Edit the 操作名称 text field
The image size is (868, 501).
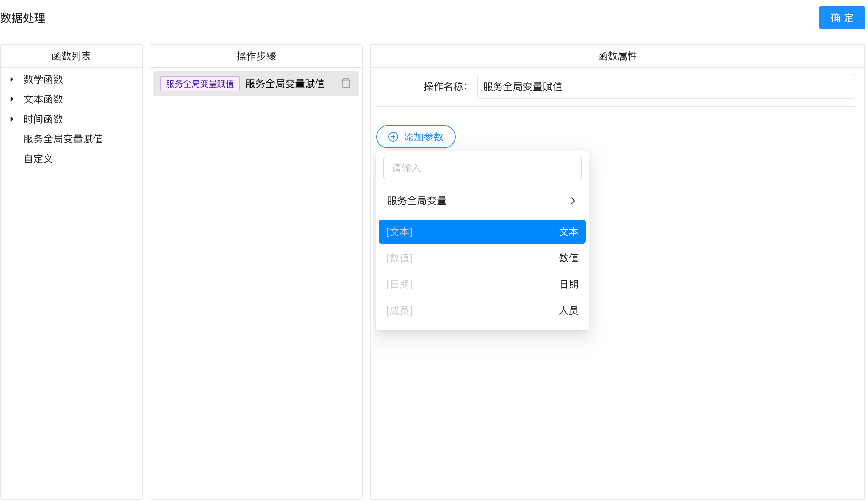click(x=665, y=86)
